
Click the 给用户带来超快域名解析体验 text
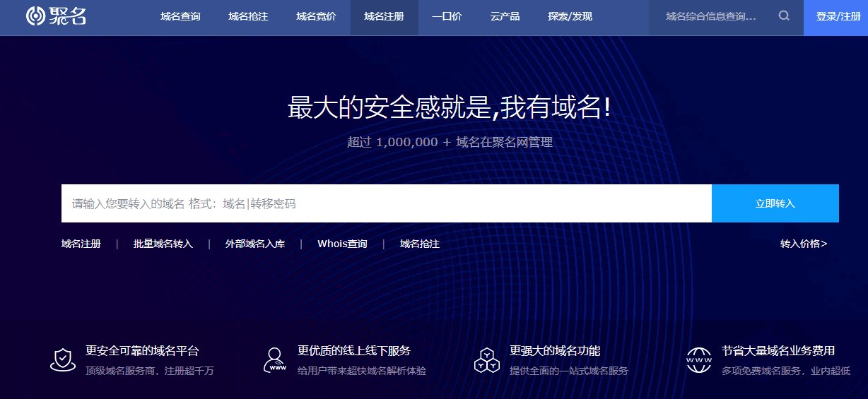[362, 371]
